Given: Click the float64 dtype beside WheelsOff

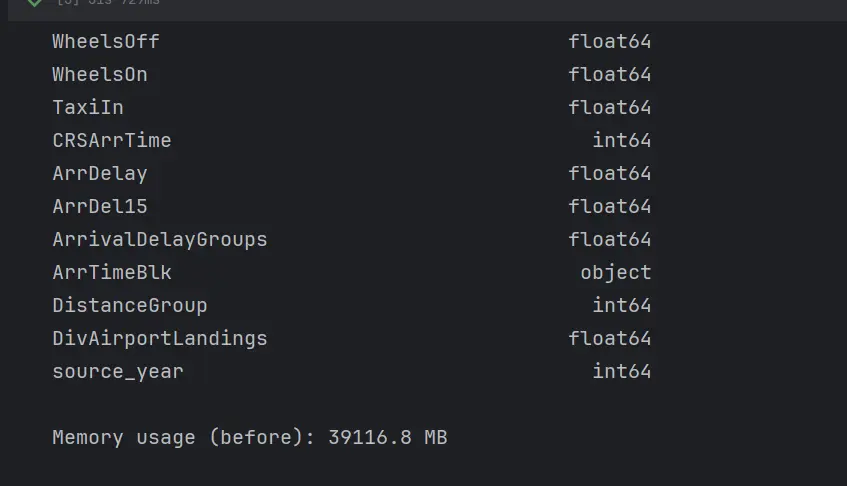Looking at the screenshot, I should (610, 42).
